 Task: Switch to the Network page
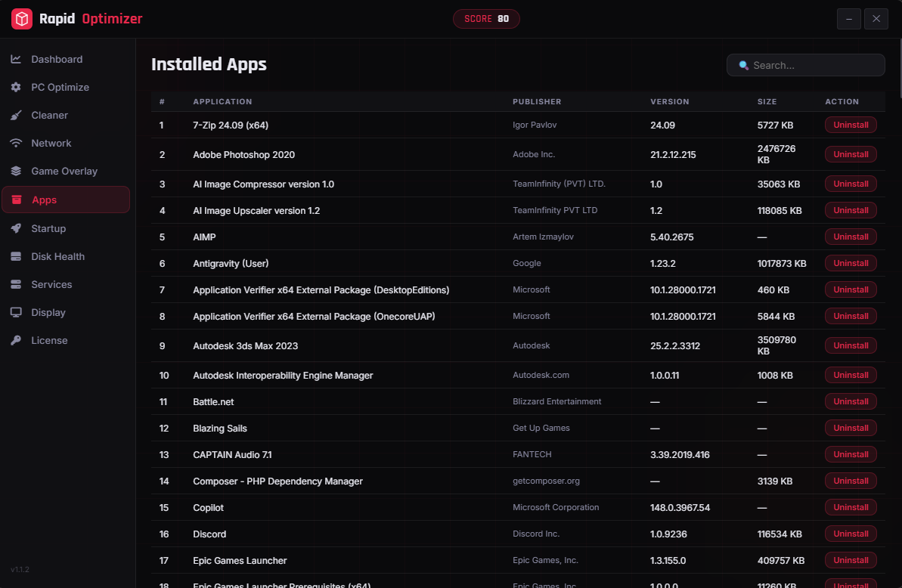pos(66,143)
